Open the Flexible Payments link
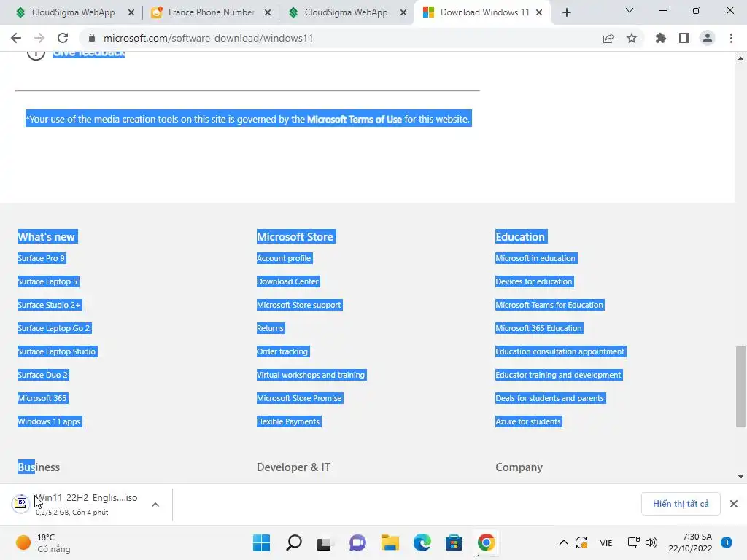The image size is (747, 560). tap(288, 421)
